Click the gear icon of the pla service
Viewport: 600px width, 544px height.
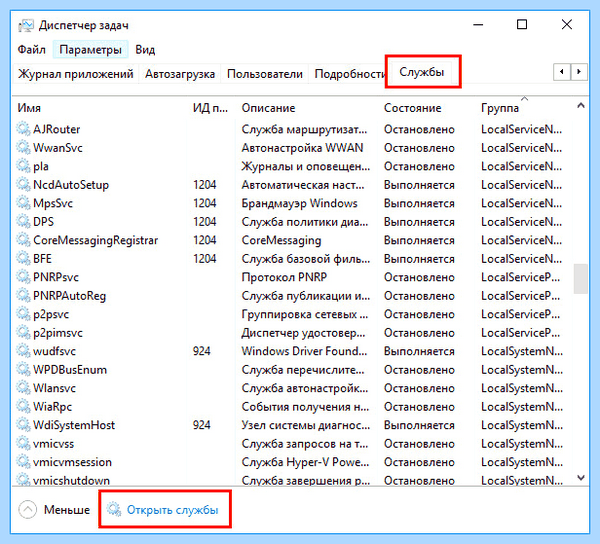click(x=23, y=166)
